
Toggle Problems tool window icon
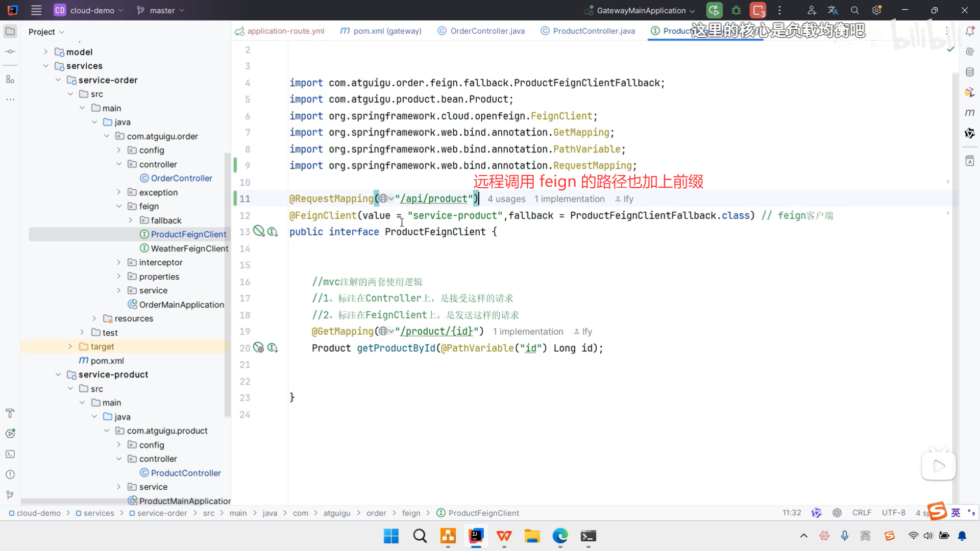pos(10,474)
